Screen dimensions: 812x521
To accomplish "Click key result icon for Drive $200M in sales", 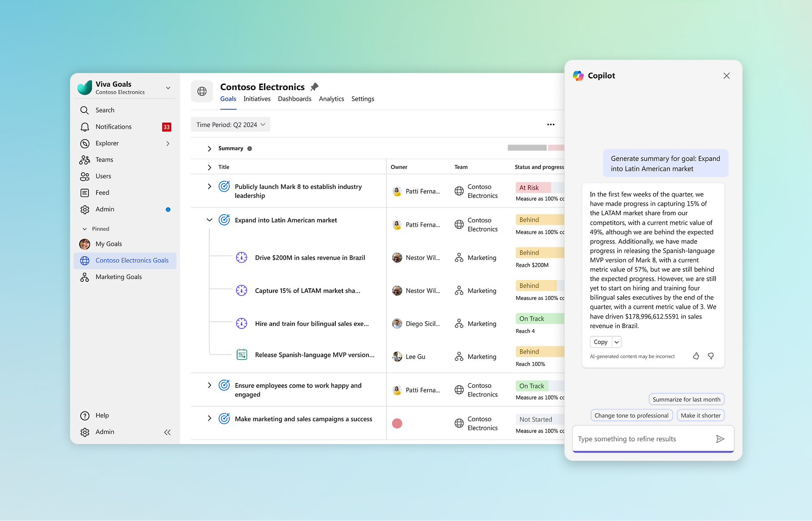I will click(242, 258).
